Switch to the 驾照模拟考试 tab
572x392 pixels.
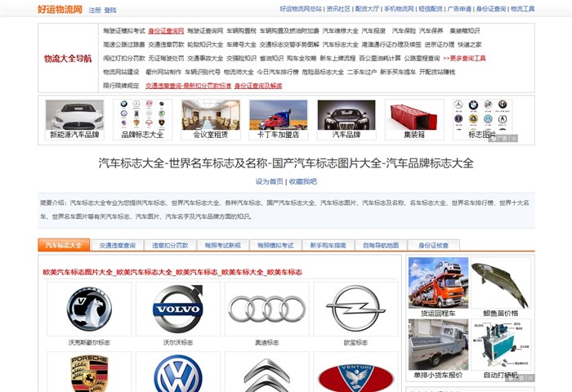275,246
